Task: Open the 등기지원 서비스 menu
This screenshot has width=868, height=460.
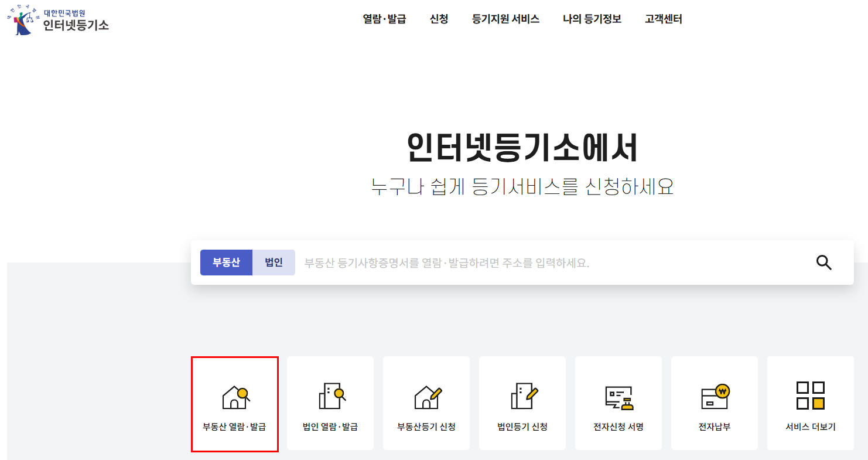Action: click(x=505, y=19)
